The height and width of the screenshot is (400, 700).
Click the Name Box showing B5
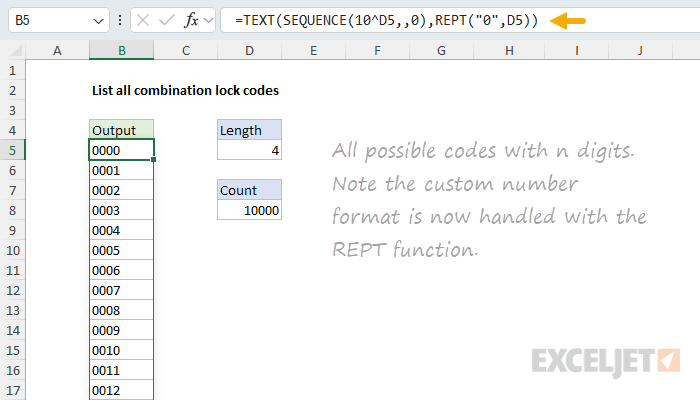(59, 20)
